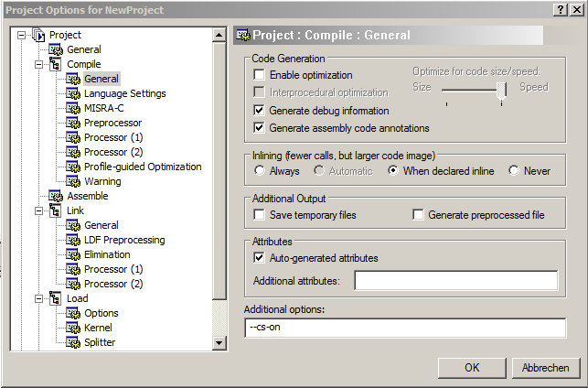
Task: Uncheck Auto-generated attributes
Action: 259,258
